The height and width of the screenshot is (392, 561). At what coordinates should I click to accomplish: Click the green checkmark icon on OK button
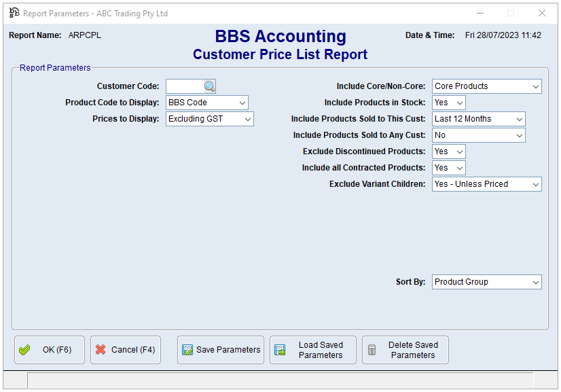(25, 349)
